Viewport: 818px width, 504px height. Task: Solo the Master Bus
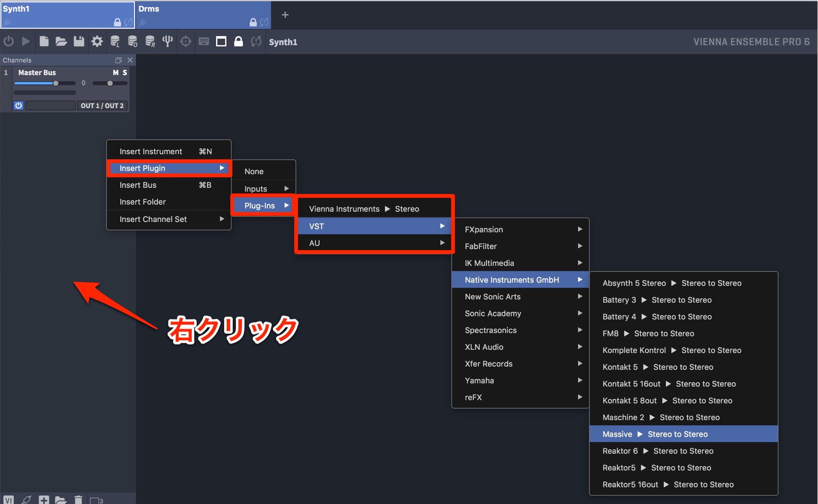pos(125,73)
